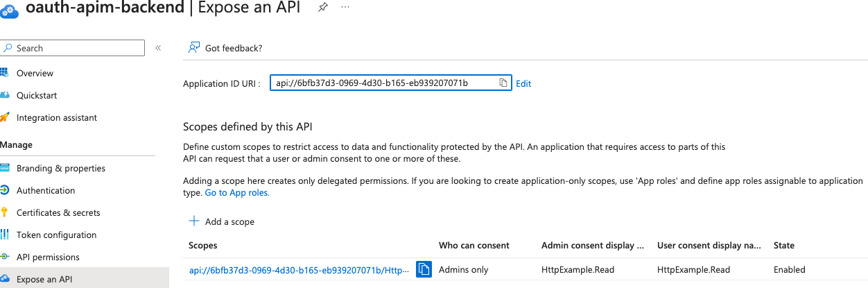Select Expose an API menu item

coord(44,280)
